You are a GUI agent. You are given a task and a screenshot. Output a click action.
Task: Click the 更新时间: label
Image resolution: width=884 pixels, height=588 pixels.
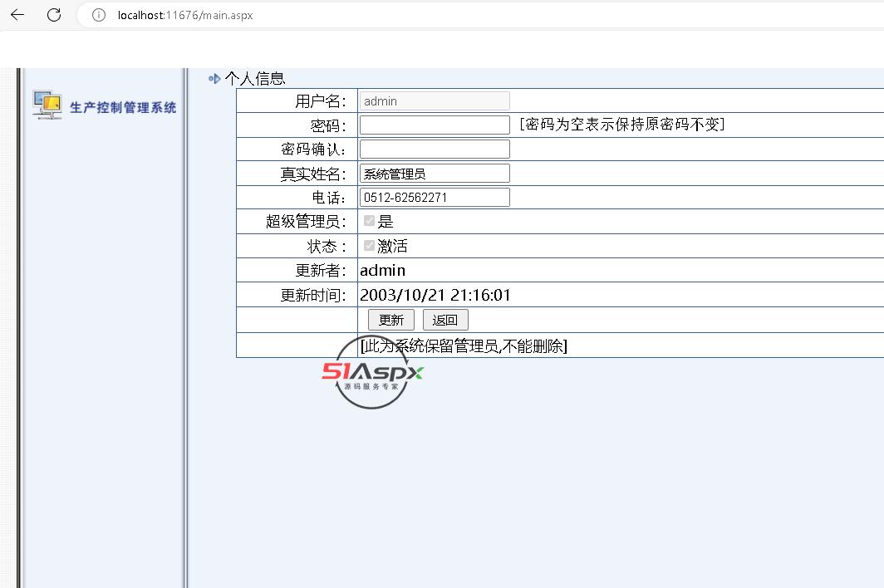pos(313,295)
